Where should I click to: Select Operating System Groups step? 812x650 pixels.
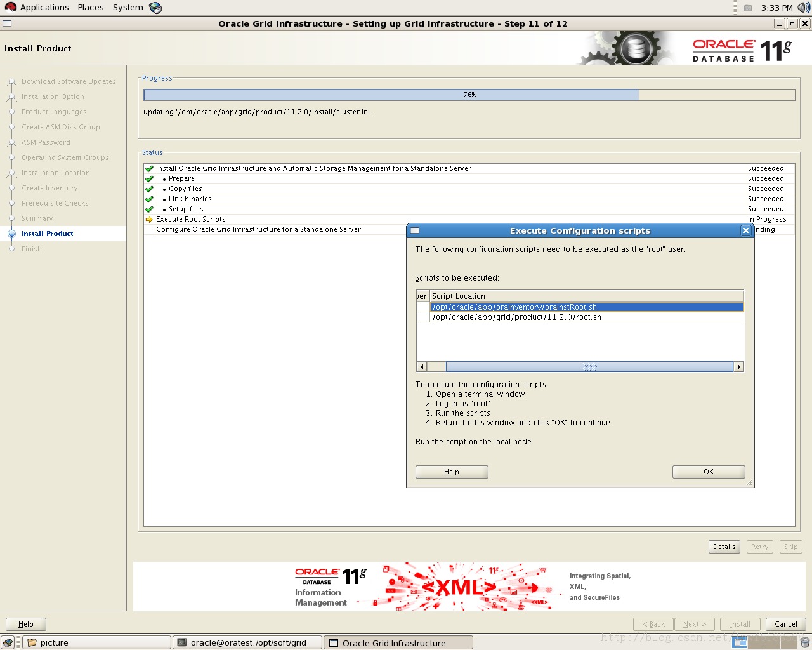click(x=65, y=157)
